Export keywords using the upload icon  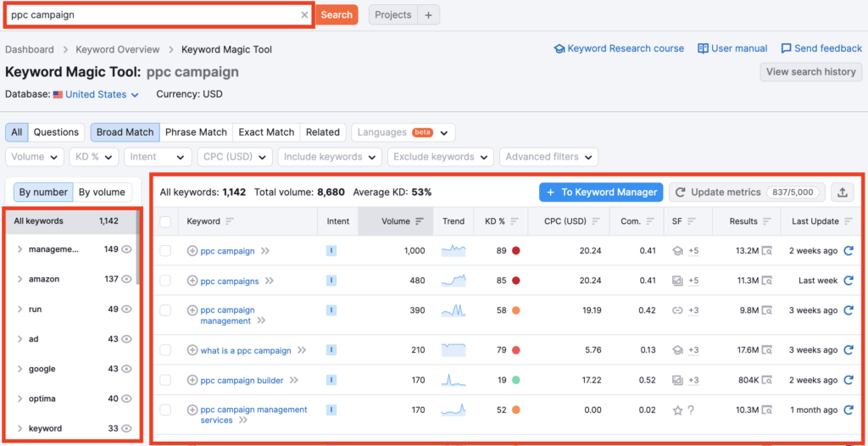click(842, 192)
